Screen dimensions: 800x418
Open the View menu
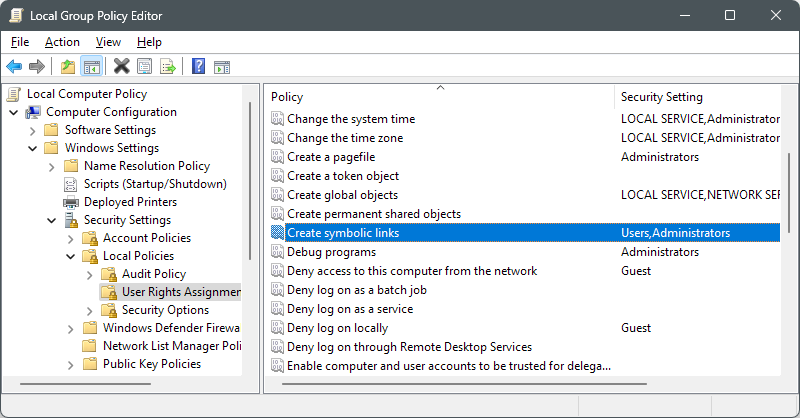108,42
